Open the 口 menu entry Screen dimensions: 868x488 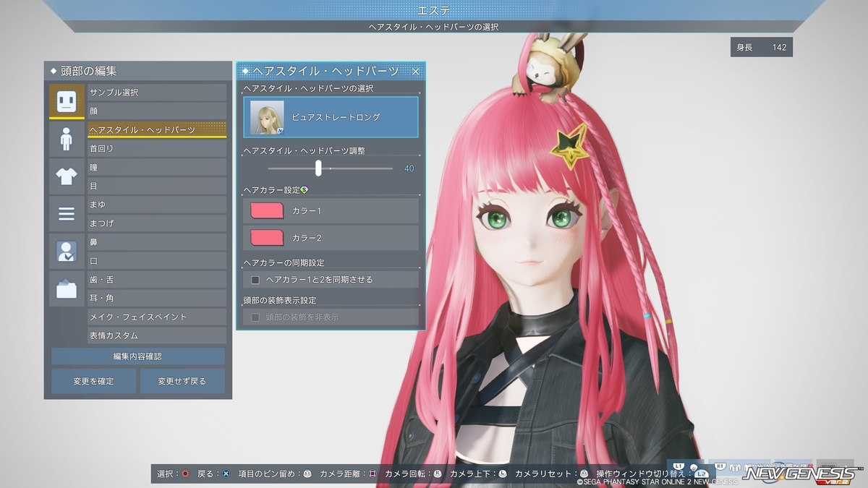point(157,261)
